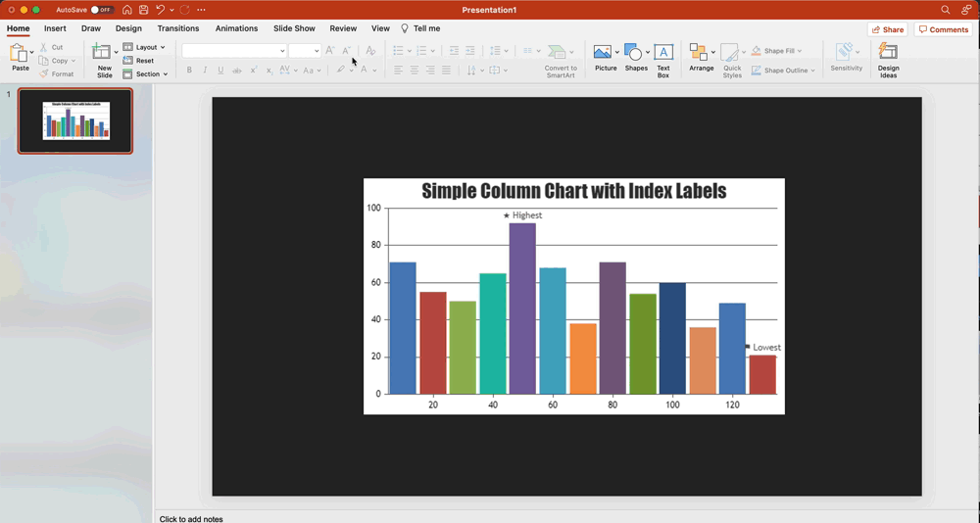980x523 pixels.
Task: Expand the Sensitivity dropdown
Action: point(857,52)
